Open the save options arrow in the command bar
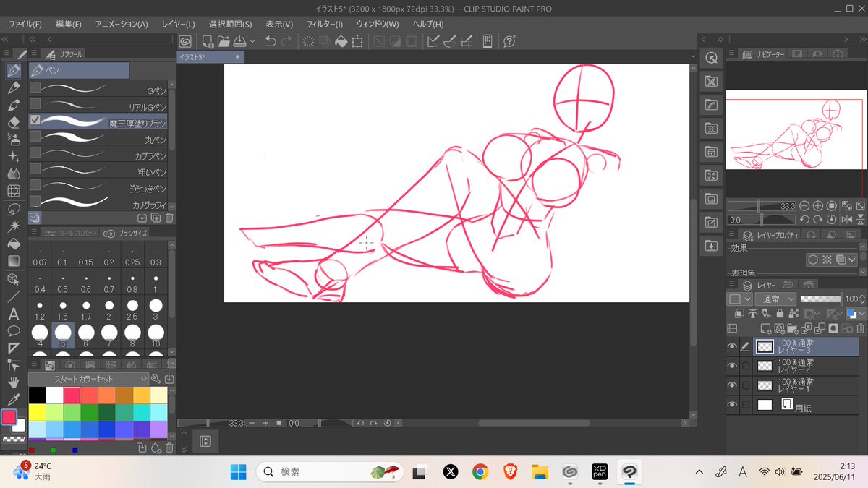Viewport: 868px width, 488px height. tap(252, 42)
